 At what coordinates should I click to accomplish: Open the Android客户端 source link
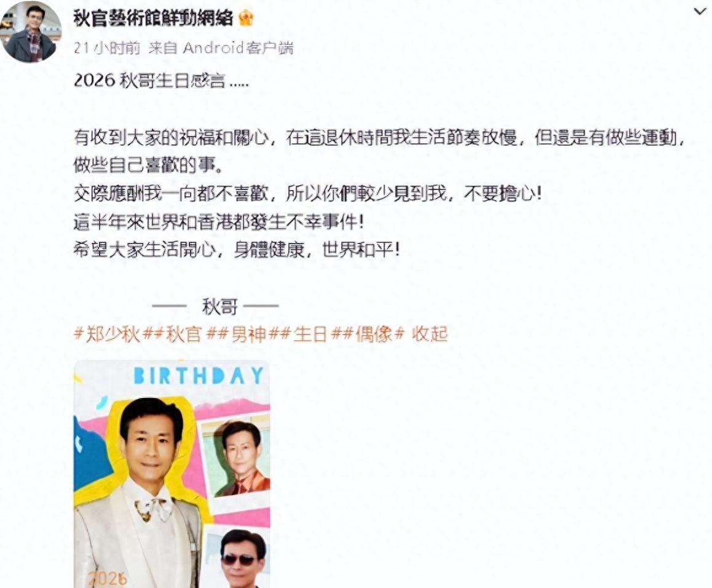click(x=239, y=48)
